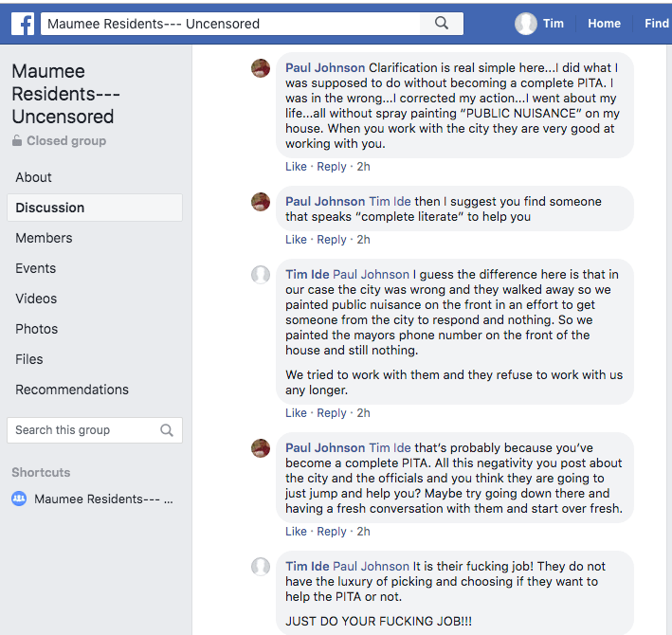Open the Files section of the group
672x635 pixels.
29,359
